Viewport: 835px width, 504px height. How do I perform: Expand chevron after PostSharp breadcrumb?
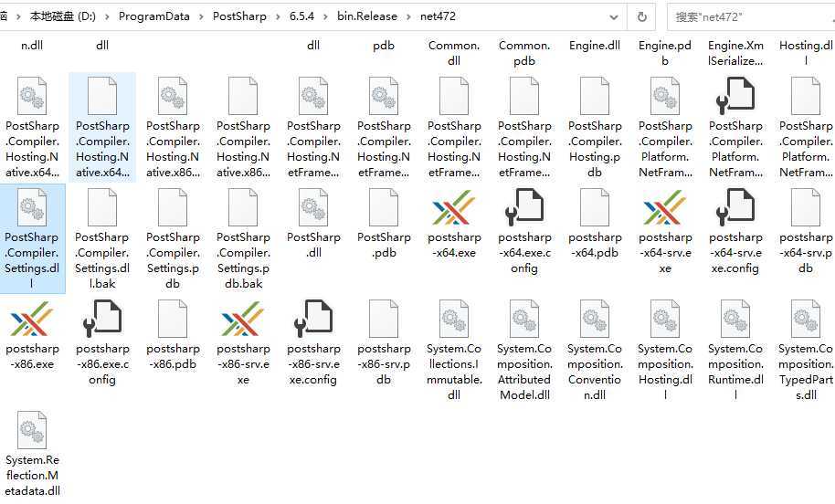coord(278,16)
